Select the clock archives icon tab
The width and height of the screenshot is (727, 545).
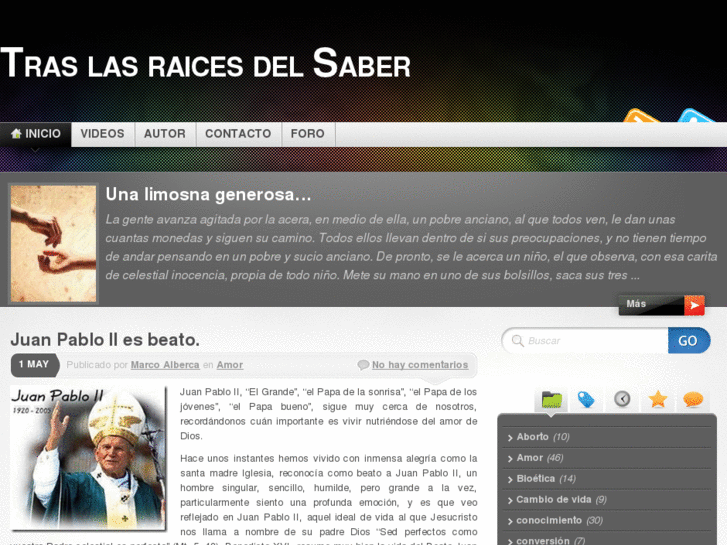(622, 399)
